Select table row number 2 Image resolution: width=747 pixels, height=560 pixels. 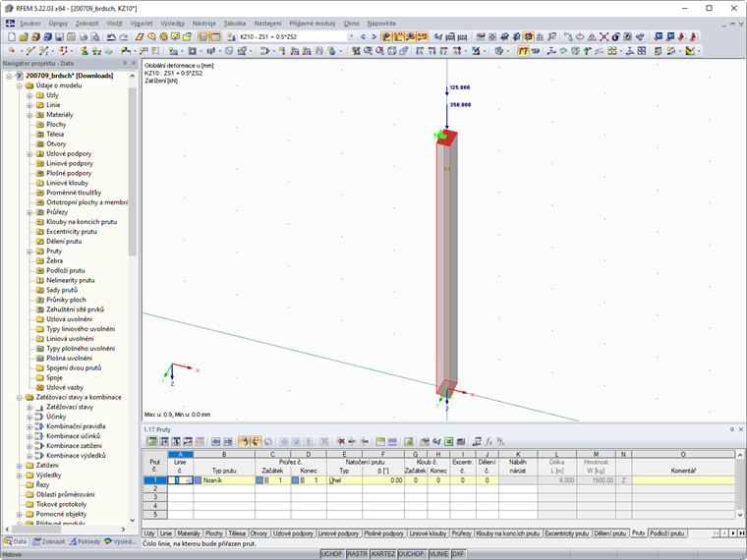pos(155,489)
